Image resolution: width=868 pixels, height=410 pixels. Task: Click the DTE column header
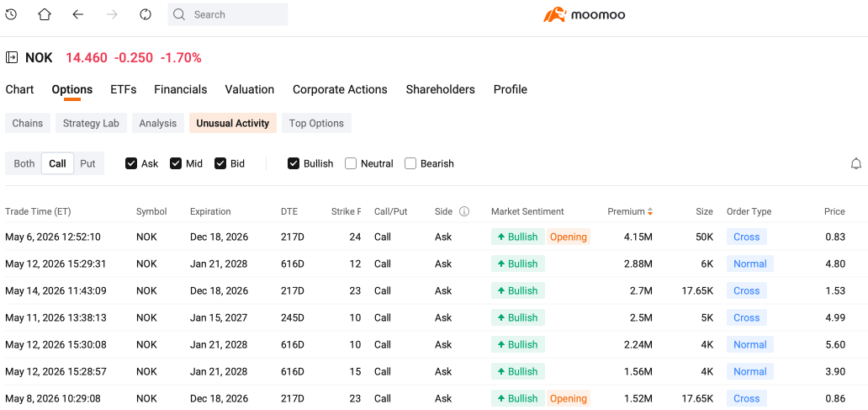[289, 211]
